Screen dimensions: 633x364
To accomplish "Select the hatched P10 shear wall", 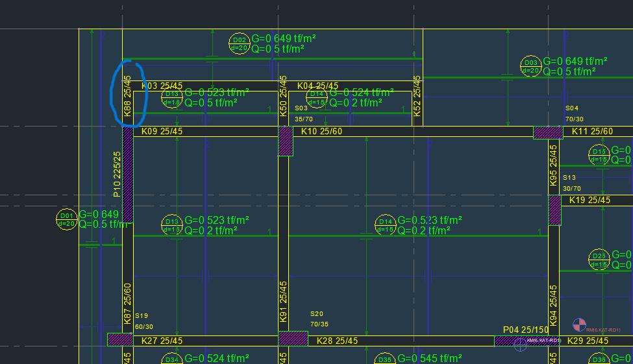I will pos(128,174).
